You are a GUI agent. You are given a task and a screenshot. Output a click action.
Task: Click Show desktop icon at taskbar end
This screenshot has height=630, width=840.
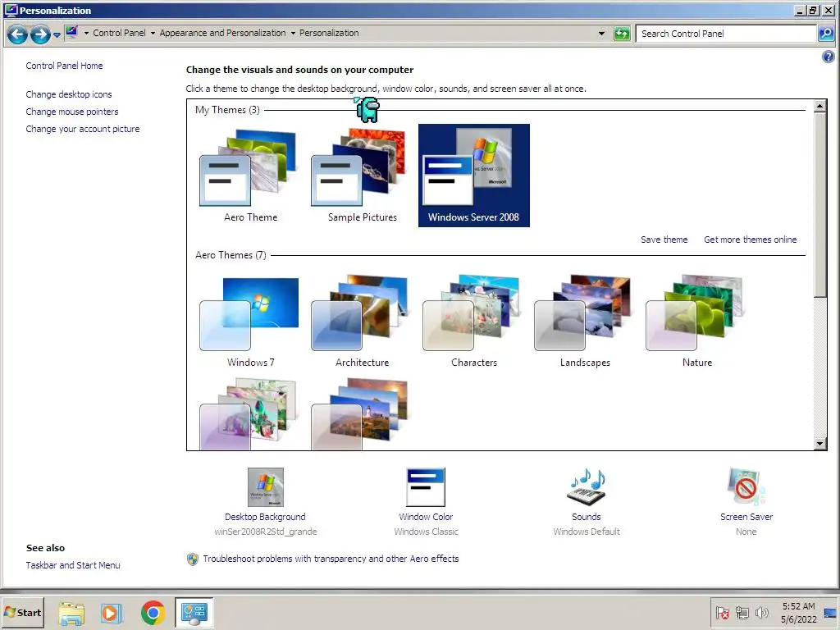tap(830, 613)
